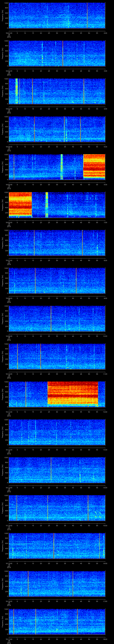
Task: Click the '5:00' end time label
Action: pyautogui.click(x=105, y=147)
